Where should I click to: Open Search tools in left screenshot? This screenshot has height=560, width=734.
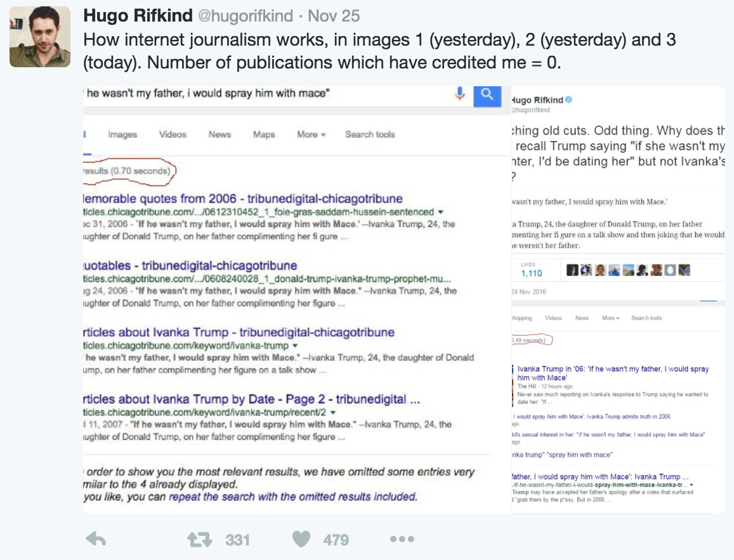click(x=370, y=134)
